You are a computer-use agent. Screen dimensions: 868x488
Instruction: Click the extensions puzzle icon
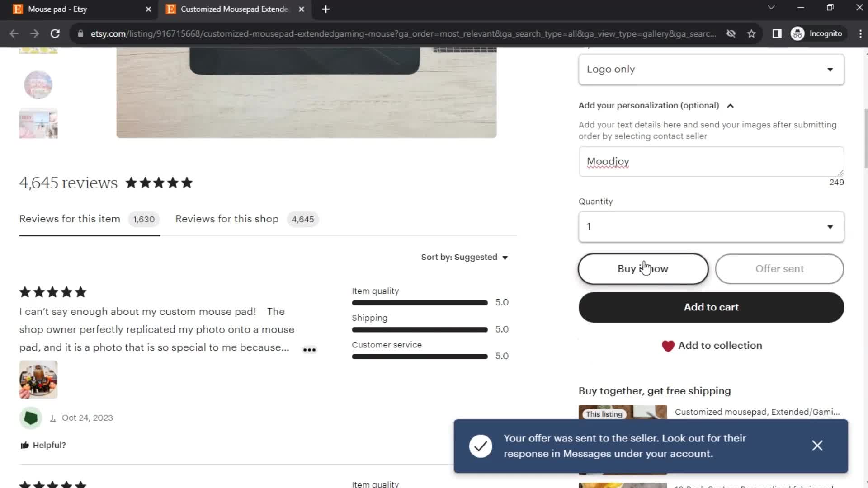pyautogui.click(x=777, y=33)
